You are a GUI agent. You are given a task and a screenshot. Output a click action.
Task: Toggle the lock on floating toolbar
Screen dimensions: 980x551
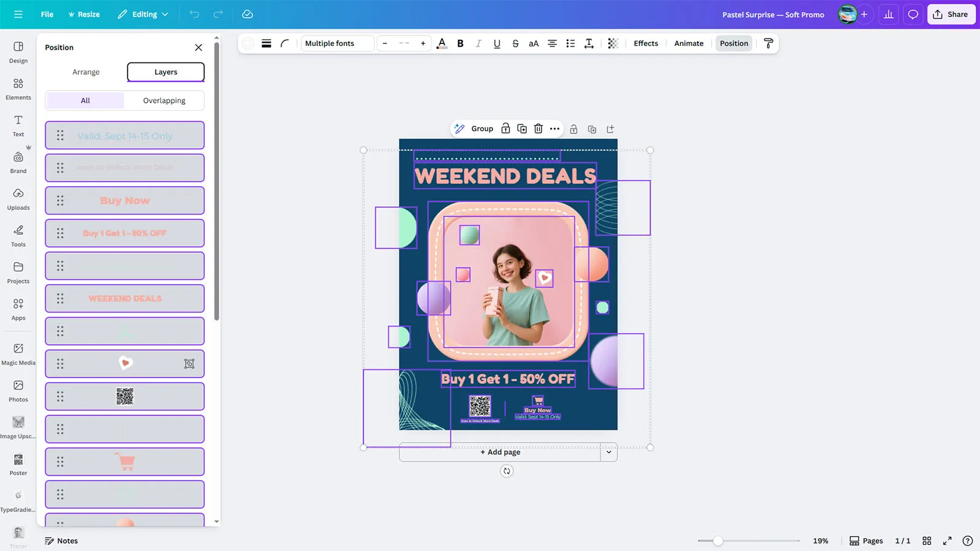(505, 129)
